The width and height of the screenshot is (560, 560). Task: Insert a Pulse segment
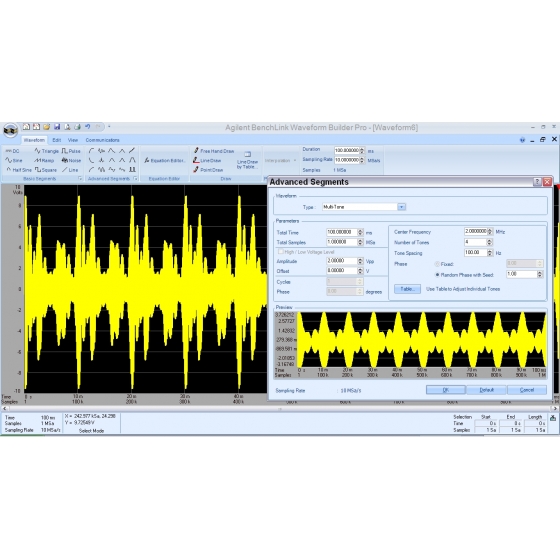tap(71, 151)
